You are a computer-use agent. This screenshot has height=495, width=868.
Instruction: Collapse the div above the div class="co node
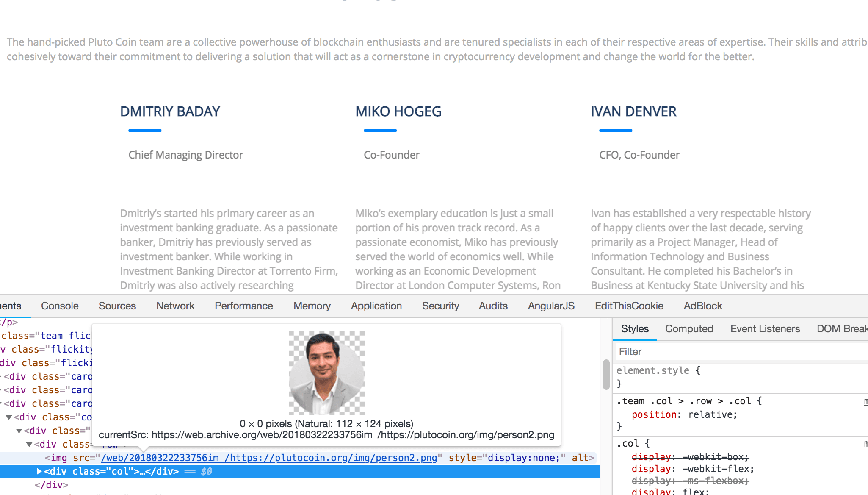pyautogui.click(x=1, y=404)
